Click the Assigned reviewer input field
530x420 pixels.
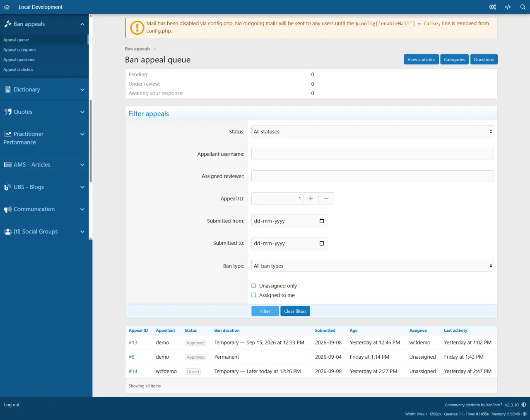pos(373,176)
